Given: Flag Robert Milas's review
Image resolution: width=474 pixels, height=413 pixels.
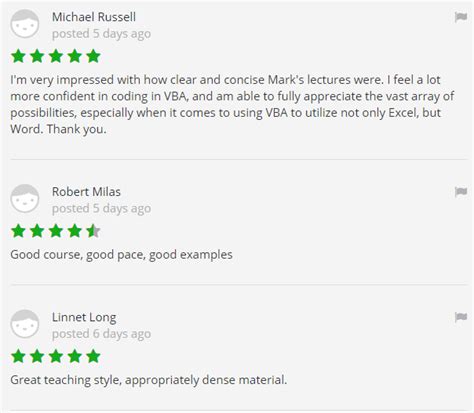Looking at the screenshot, I should click(461, 192).
